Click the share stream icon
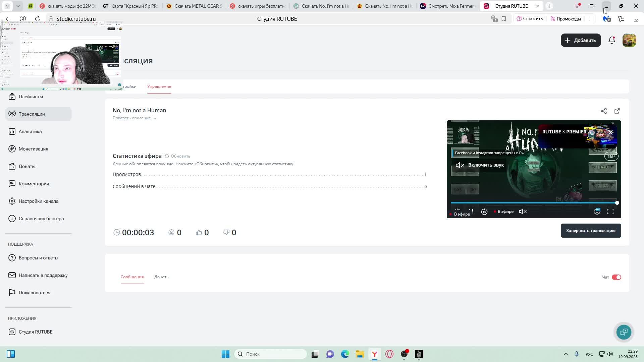The width and height of the screenshot is (644, 362). pyautogui.click(x=603, y=111)
